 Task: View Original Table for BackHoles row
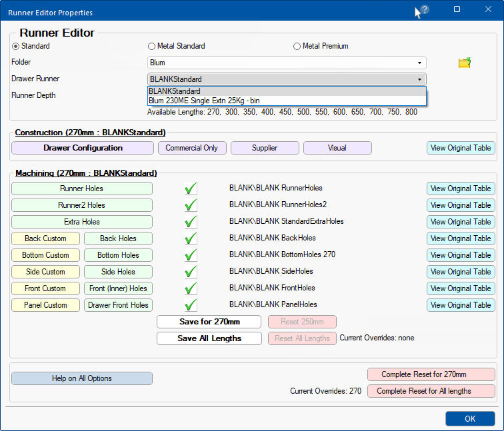click(461, 238)
